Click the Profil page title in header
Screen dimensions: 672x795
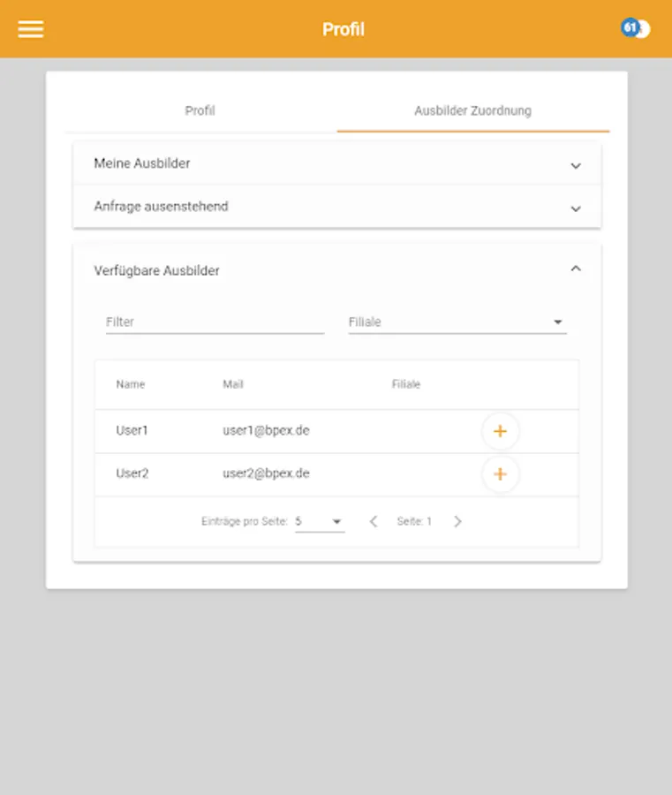coord(344,29)
